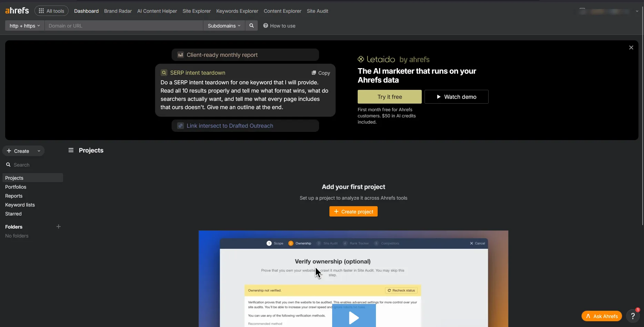Switch to Site Explorer
The width and height of the screenshot is (644, 327).
pos(196,11)
